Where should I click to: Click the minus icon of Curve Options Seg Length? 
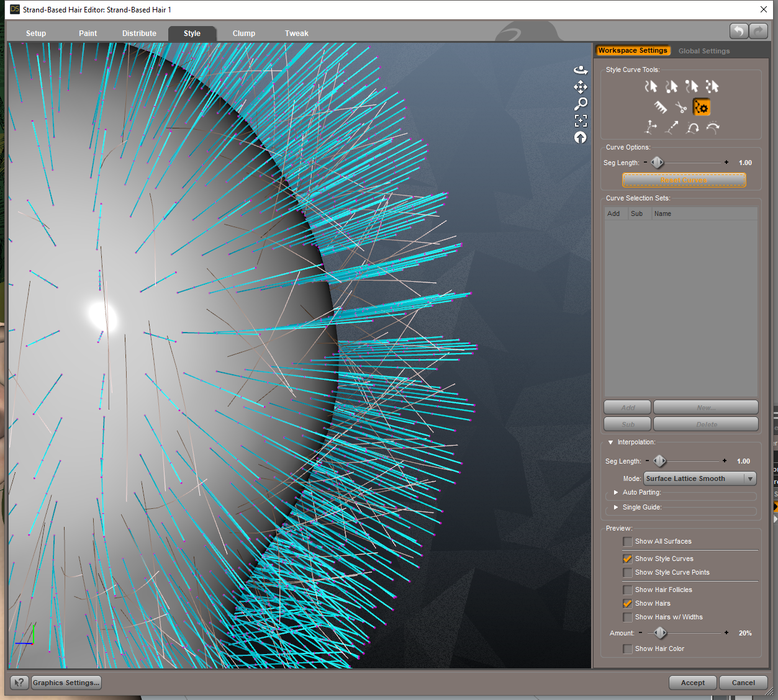pyautogui.click(x=645, y=162)
